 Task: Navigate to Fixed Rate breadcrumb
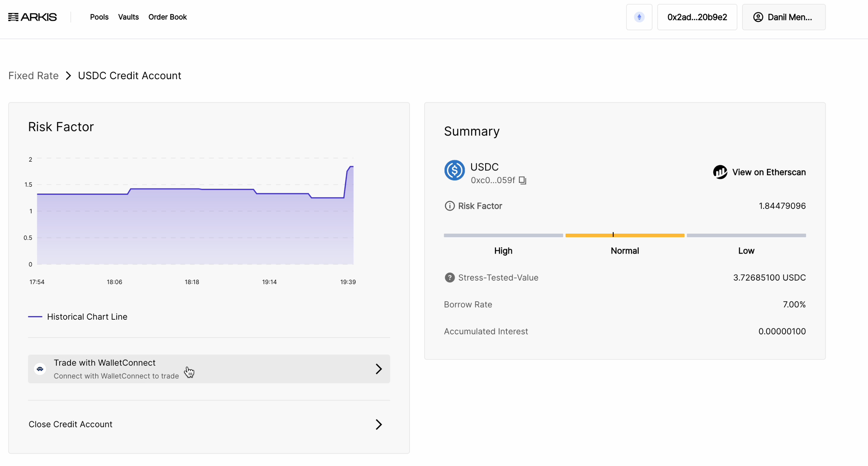click(x=33, y=75)
